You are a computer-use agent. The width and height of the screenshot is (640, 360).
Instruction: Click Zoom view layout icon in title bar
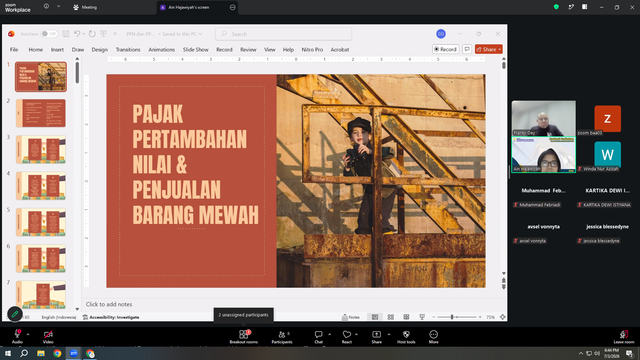(x=584, y=7)
